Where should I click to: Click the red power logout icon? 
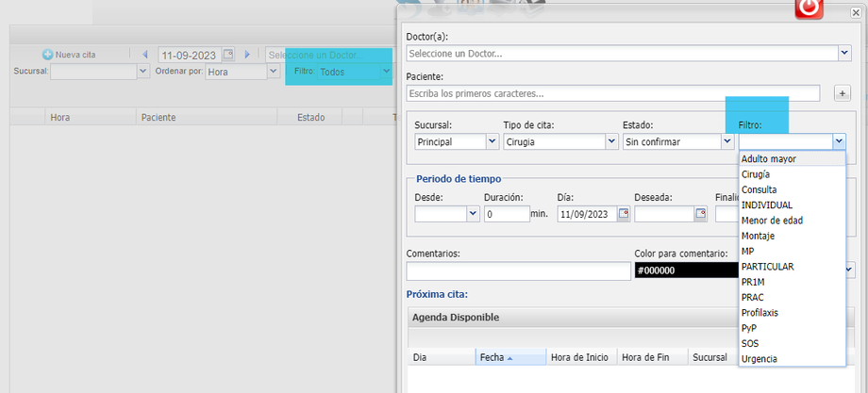point(810,8)
